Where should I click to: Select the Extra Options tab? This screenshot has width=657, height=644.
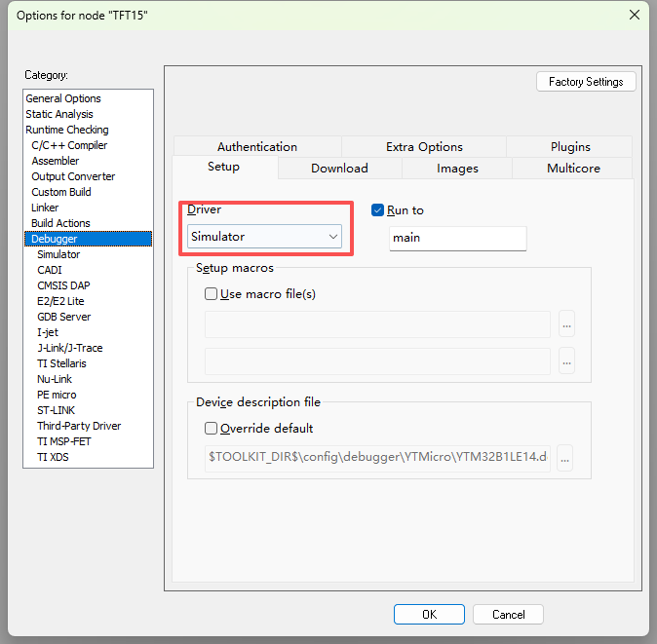point(424,147)
